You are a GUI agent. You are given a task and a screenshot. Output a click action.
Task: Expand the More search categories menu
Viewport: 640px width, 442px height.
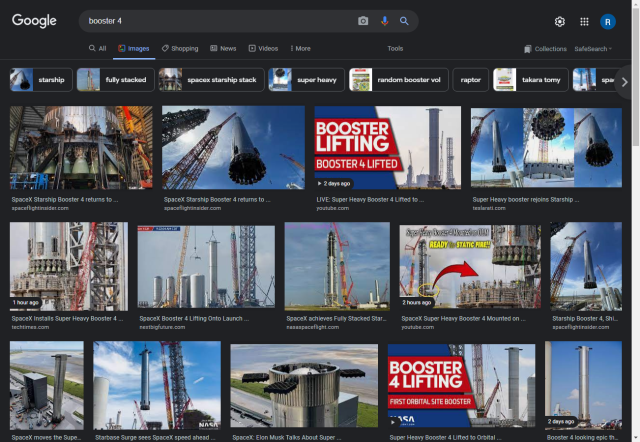click(300, 48)
